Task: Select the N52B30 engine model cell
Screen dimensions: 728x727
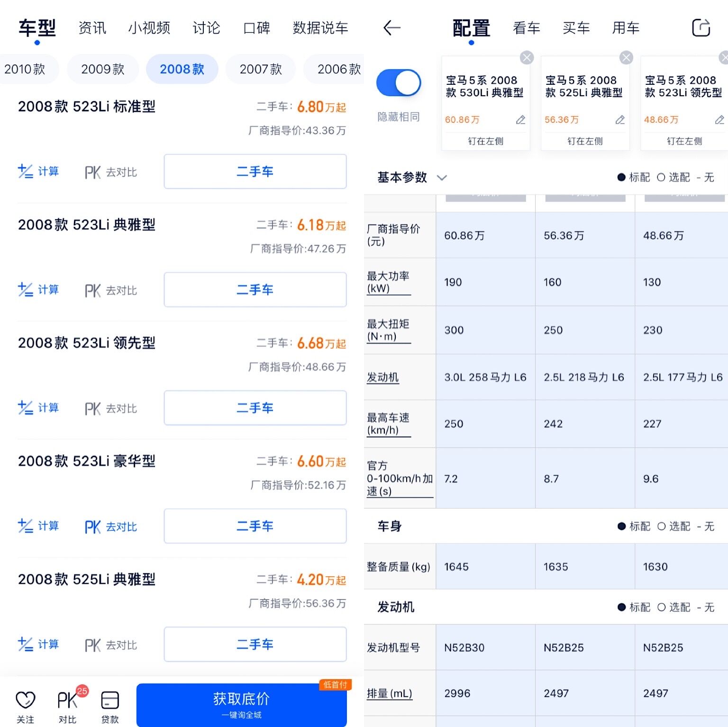Action: [x=486, y=647]
